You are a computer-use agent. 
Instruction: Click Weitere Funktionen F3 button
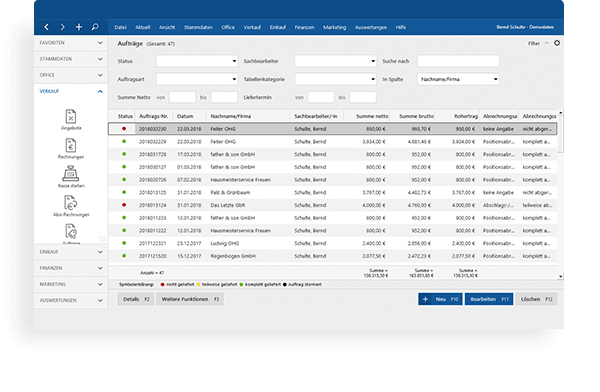[x=190, y=299]
